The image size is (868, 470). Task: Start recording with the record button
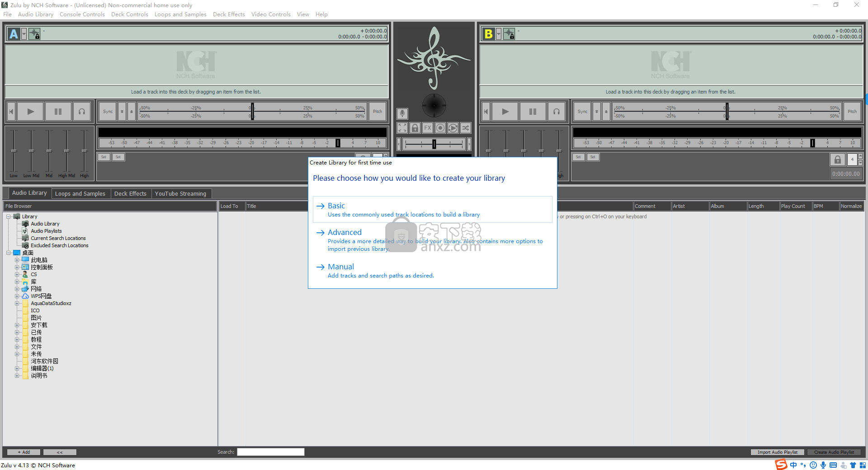coord(440,128)
